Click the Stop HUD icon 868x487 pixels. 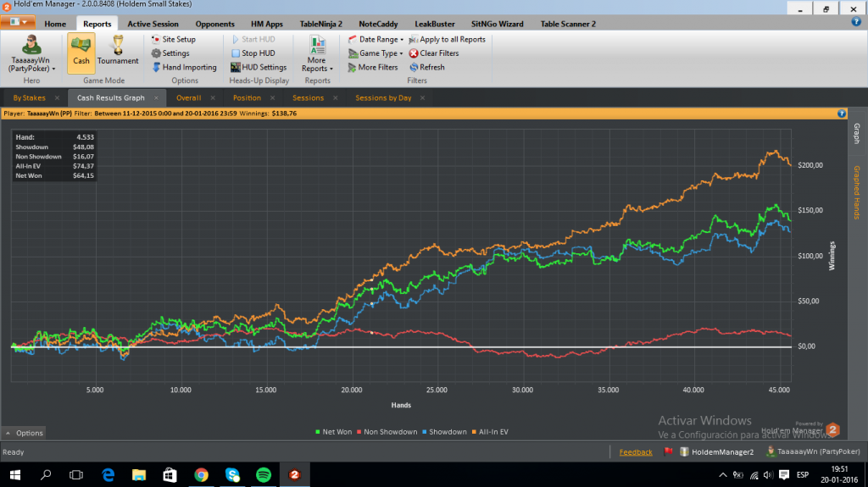click(236, 53)
